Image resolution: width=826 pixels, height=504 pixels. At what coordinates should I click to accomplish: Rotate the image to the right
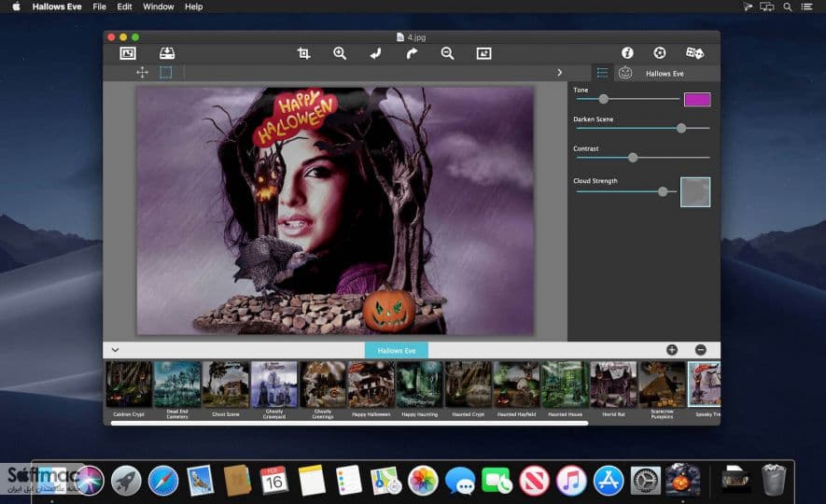coord(412,53)
